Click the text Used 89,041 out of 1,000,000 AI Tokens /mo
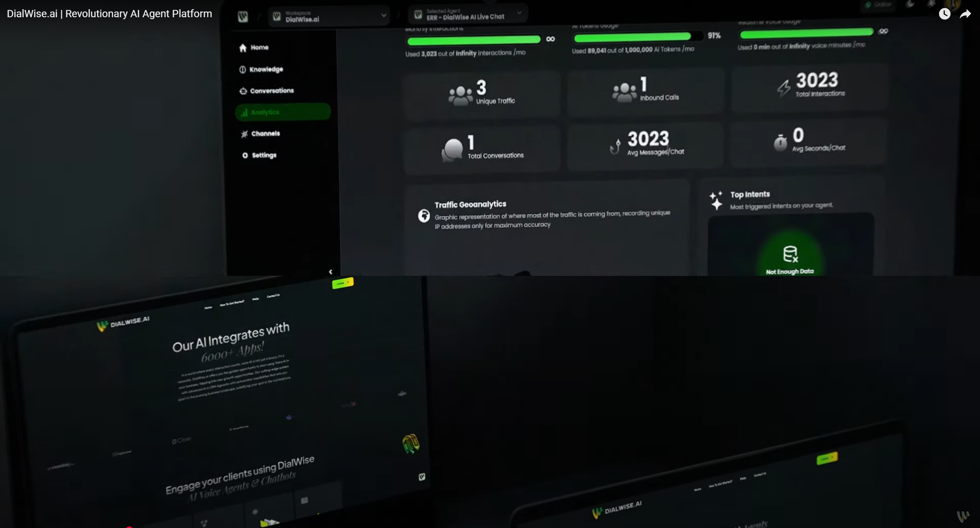 pos(633,50)
